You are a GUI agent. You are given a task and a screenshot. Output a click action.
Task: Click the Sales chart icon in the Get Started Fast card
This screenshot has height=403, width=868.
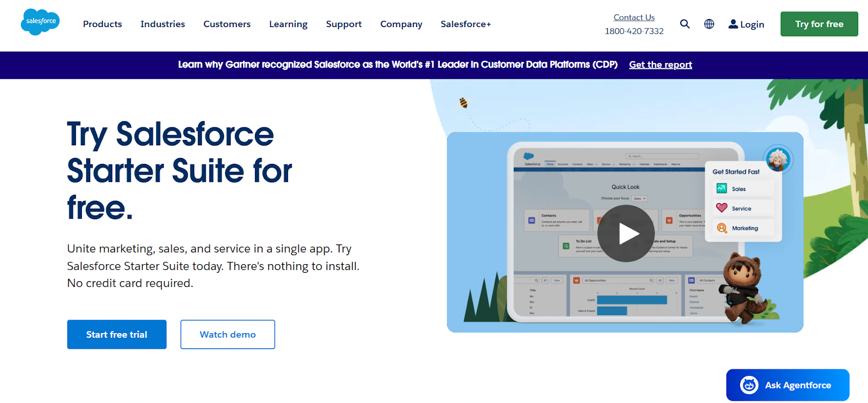tap(722, 188)
